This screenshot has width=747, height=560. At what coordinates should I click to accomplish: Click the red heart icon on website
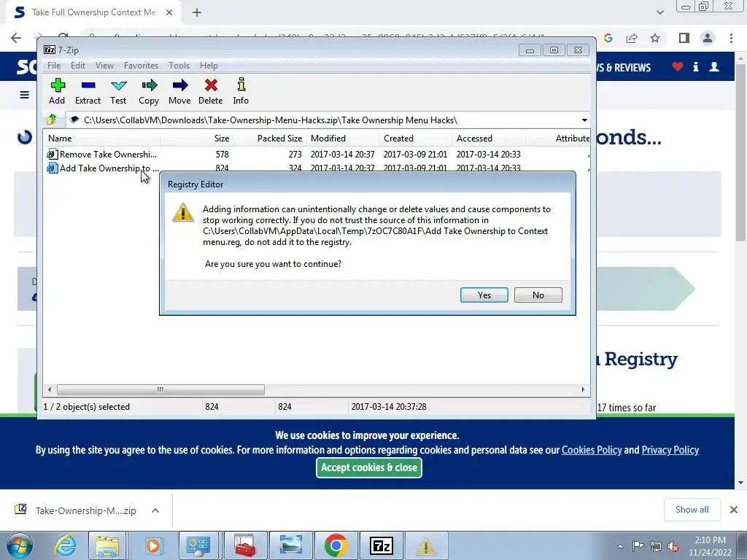click(x=678, y=66)
